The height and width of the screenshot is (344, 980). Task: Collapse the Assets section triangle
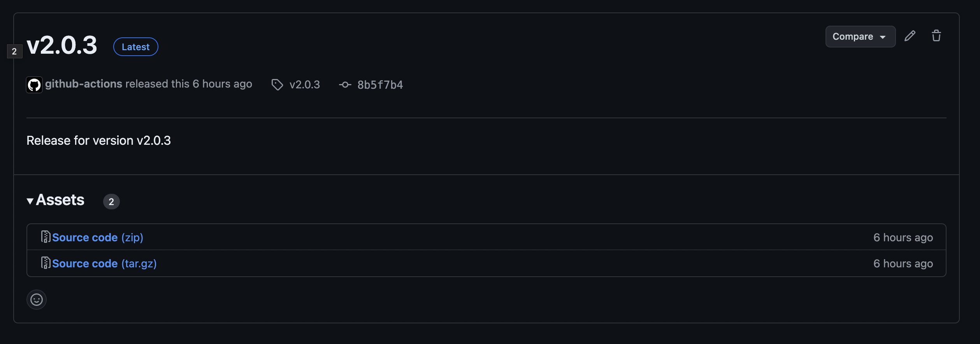pos(30,201)
